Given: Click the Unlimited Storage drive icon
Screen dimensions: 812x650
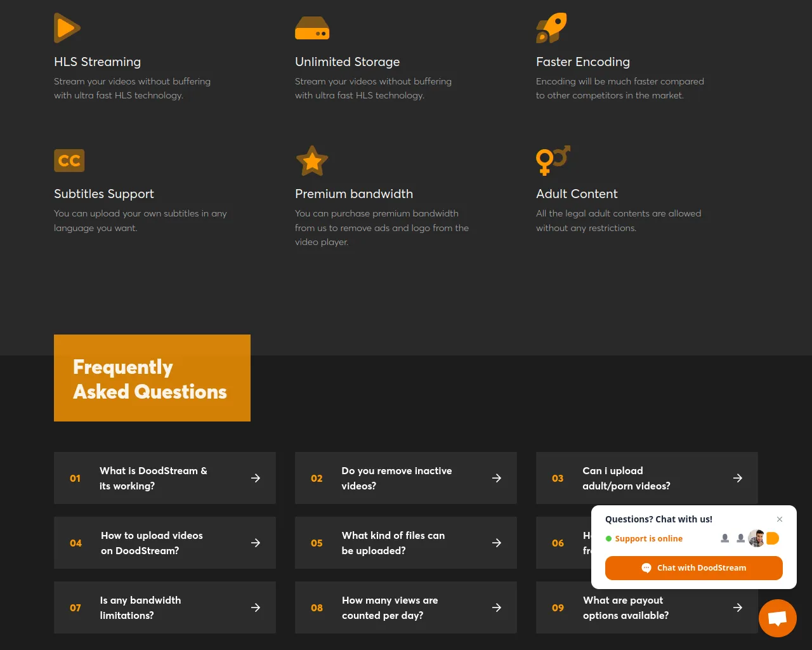Looking at the screenshot, I should (312, 28).
